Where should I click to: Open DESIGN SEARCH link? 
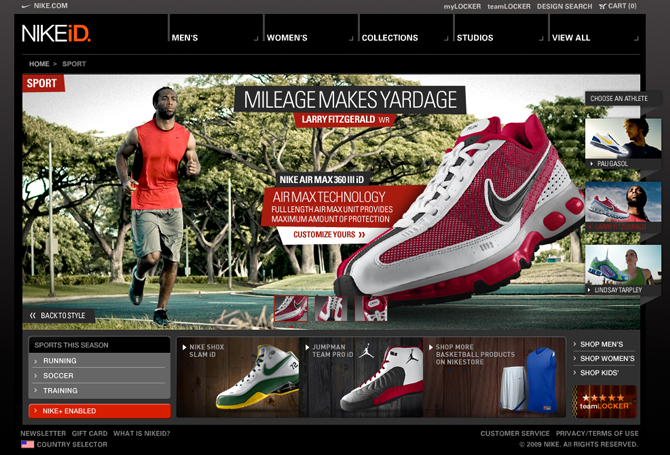coord(564,6)
